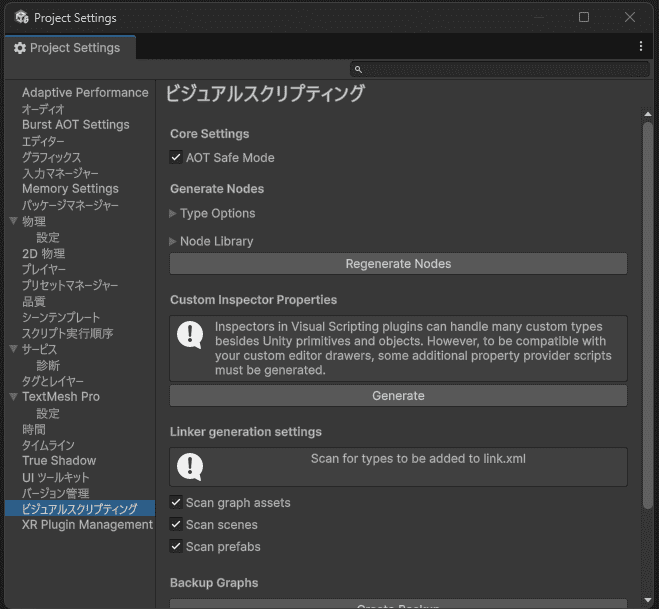Click "Scan for types to be added to link.xml" text

coord(418,459)
